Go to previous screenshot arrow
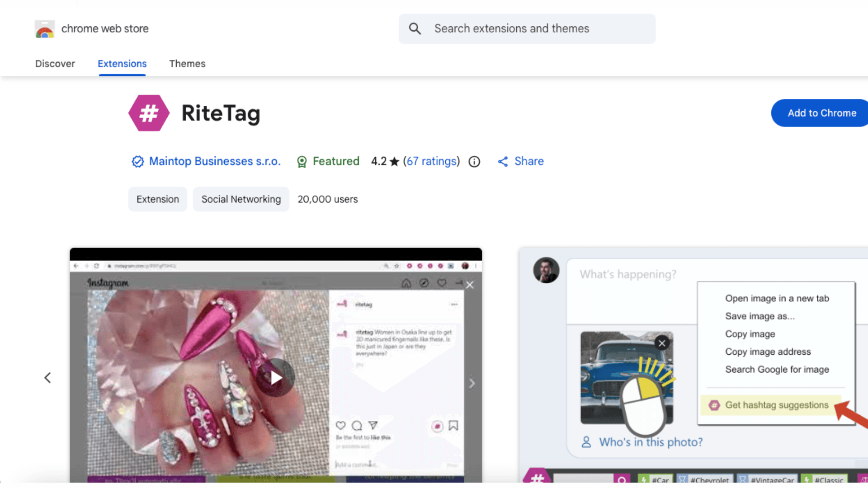Screen dimensions: 868x488 [47, 378]
